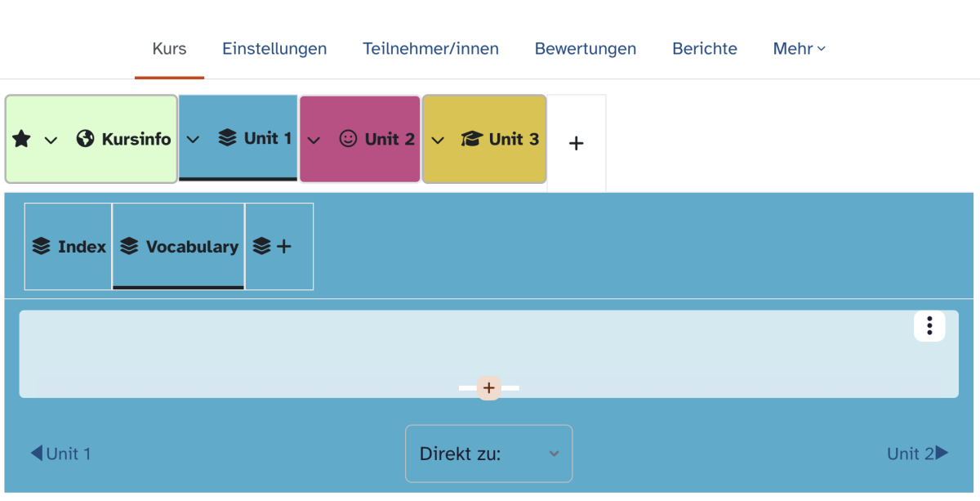Go to next section Unit 2 link
This screenshot has height=501, width=980.
pyautogui.click(x=917, y=454)
